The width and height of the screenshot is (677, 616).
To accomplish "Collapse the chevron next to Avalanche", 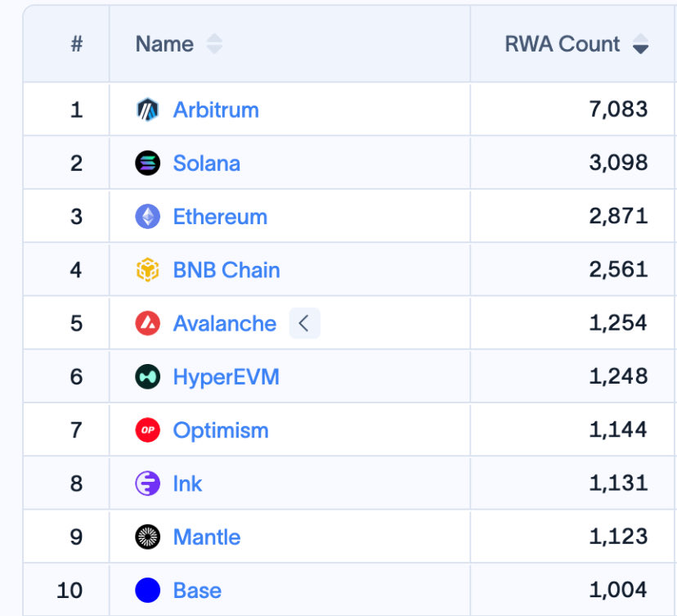I will [304, 323].
